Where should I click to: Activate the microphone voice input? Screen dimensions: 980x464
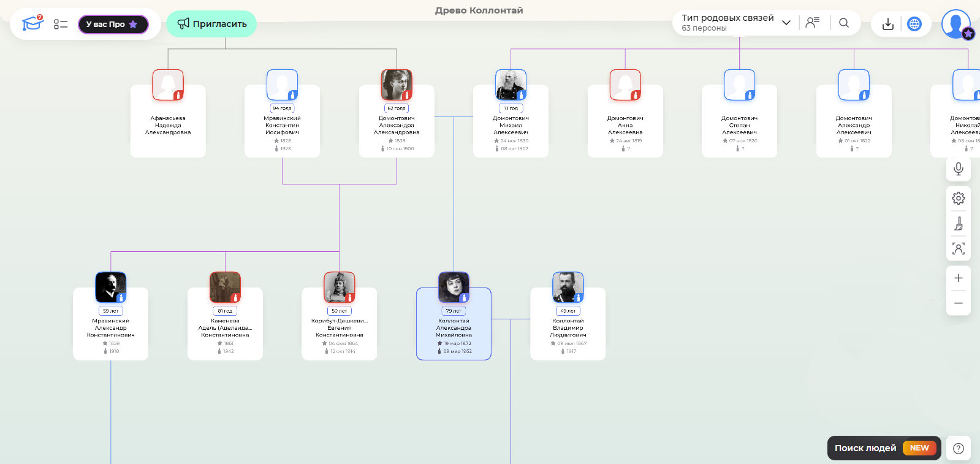[958, 169]
